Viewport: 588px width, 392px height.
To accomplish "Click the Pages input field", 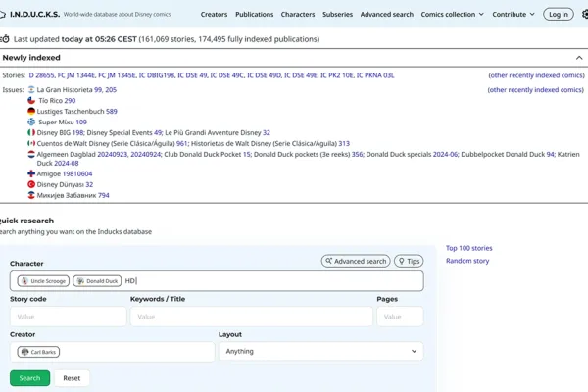I will point(400,317).
